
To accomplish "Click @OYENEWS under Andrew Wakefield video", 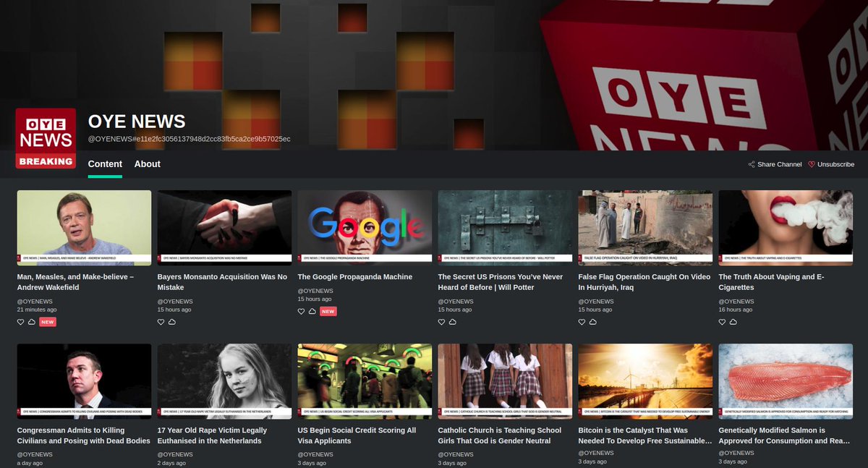I will (35, 302).
